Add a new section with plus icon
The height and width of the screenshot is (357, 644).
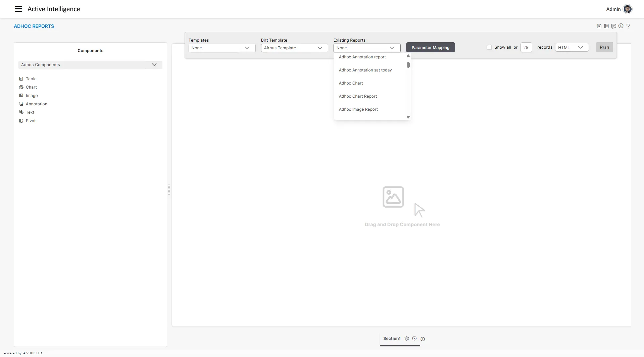point(423,339)
